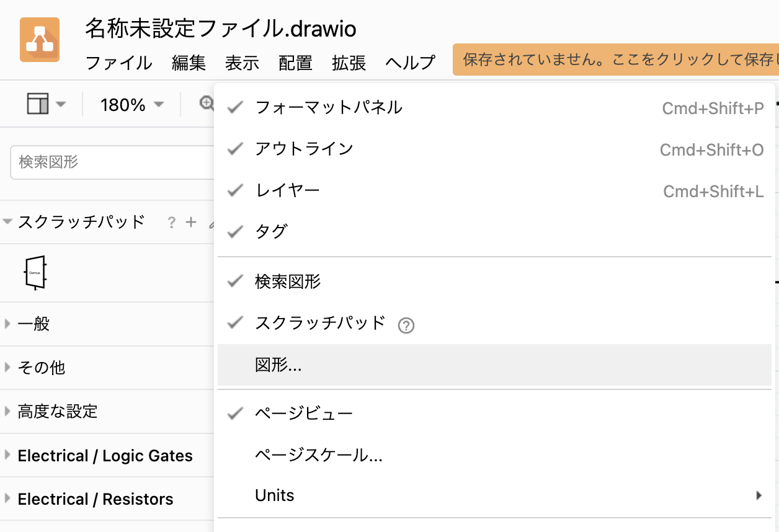Select 図形... from the view menu

[x=277, y=366]
